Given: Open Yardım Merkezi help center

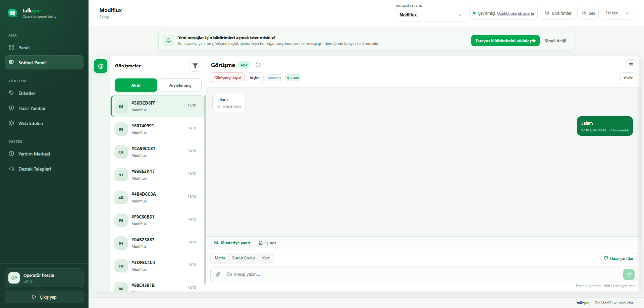Looking at the screenshot, I should [x=44, y=154].
